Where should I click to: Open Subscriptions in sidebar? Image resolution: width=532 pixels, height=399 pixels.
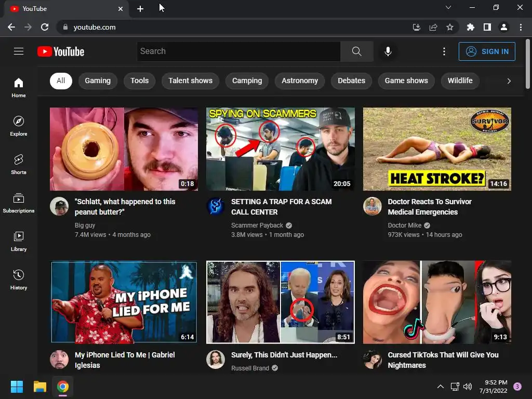(19, 203)
